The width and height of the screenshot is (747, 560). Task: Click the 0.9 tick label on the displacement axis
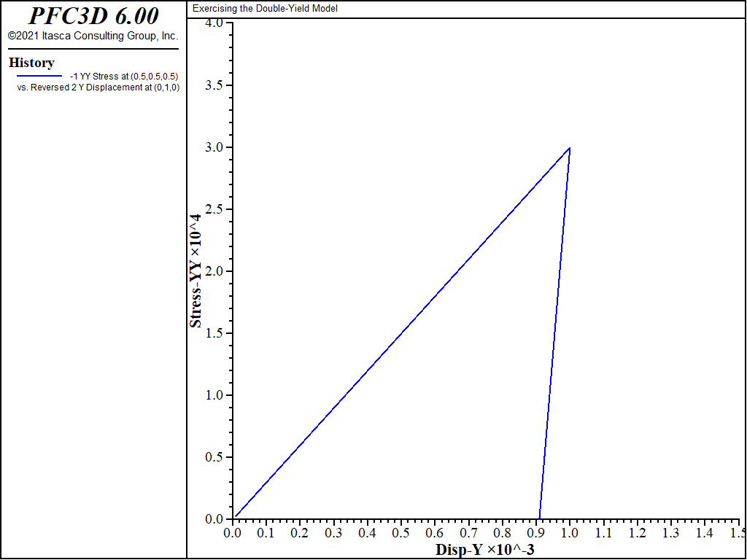point(535,534)
